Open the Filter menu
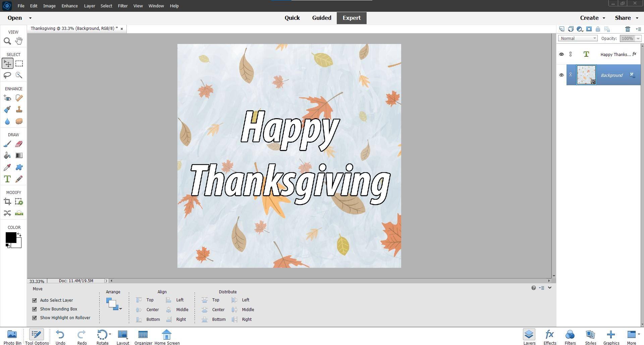Viewport: 644px width, 345px height. [x=122, y=6]
